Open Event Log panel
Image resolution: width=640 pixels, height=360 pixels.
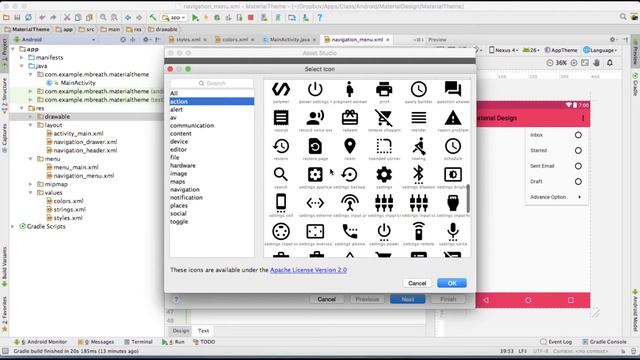[556, 342]
